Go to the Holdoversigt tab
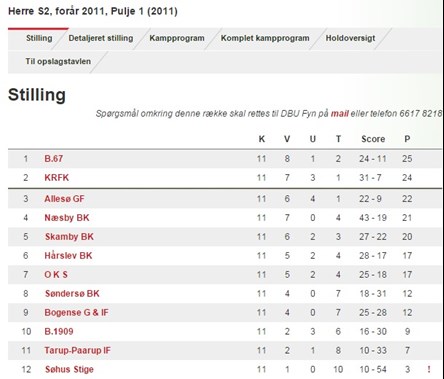Viewport: 444px width, 379px height. 350,38
